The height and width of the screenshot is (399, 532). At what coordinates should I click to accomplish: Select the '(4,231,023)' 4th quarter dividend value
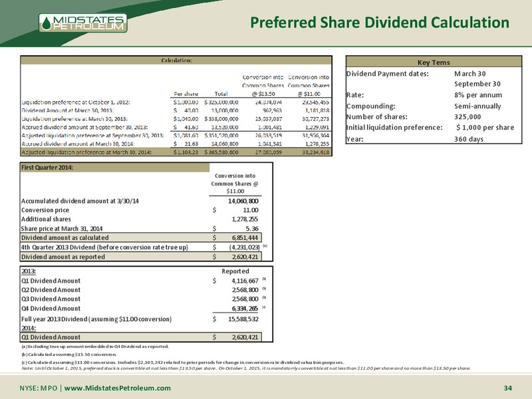(245, 247)
